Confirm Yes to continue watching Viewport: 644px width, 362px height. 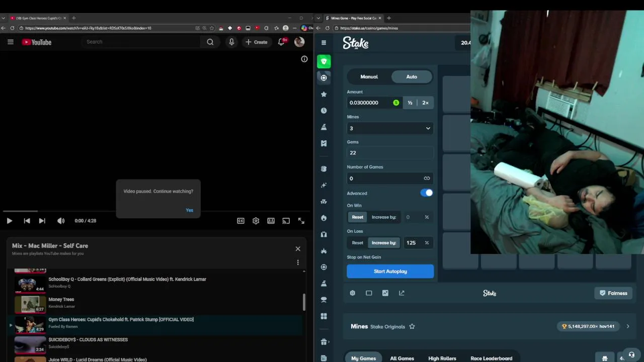point(190,210)
